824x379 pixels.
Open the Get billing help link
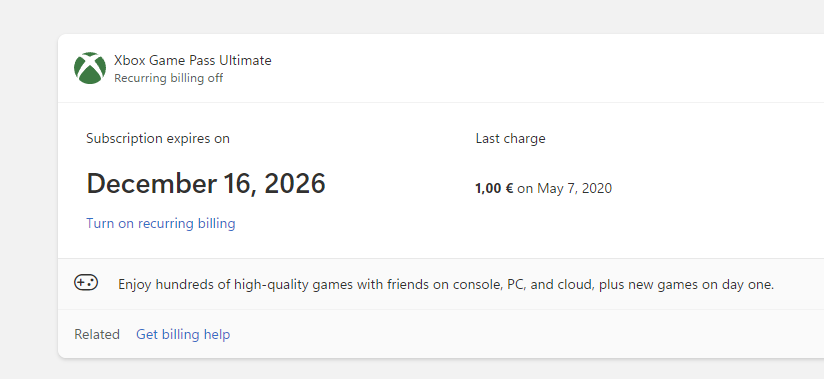(183, 334)
